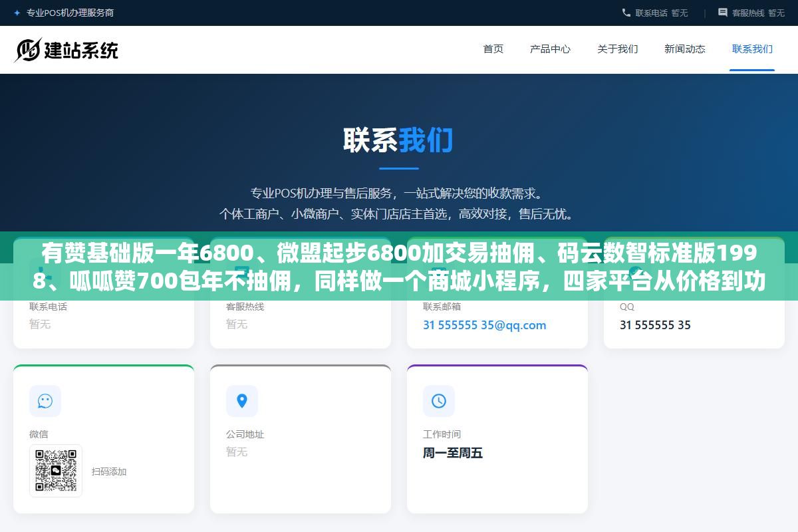The height and width of the screenshot is (532, 798).
Task: Click the sparkle icon beside 专业POS机办理服务商
Action: click(x=17, y=13)
